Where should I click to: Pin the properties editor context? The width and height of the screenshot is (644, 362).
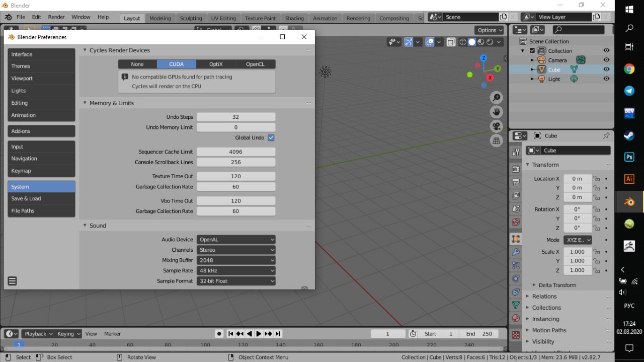tap(606, 136)
